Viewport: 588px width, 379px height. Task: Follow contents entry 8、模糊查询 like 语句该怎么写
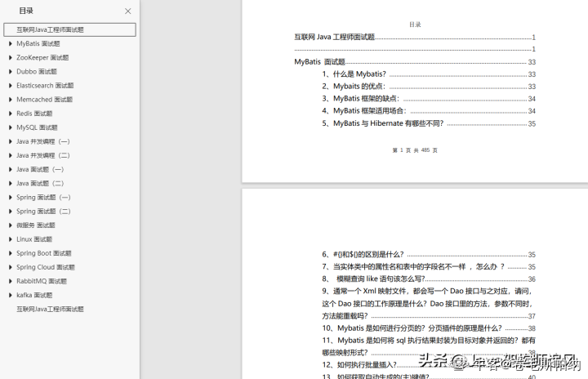tap(429, 279)
